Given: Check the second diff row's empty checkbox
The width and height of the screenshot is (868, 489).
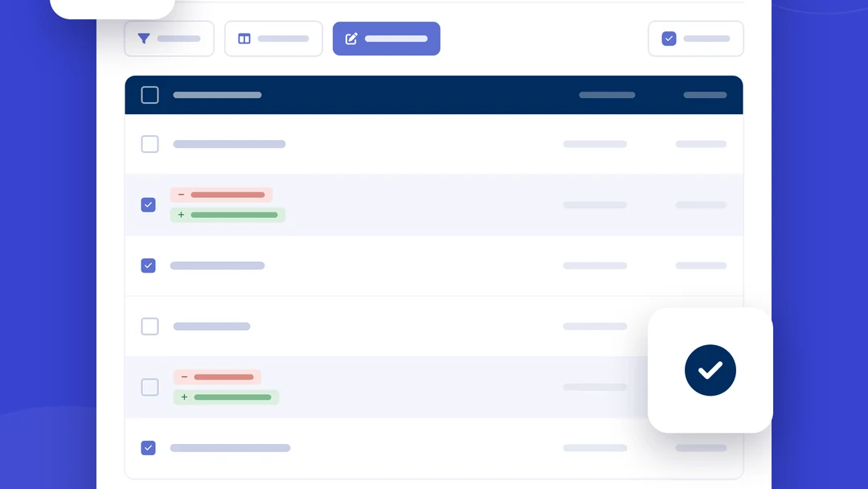Looking at the screenshot, I should click(x=150, y=387).
